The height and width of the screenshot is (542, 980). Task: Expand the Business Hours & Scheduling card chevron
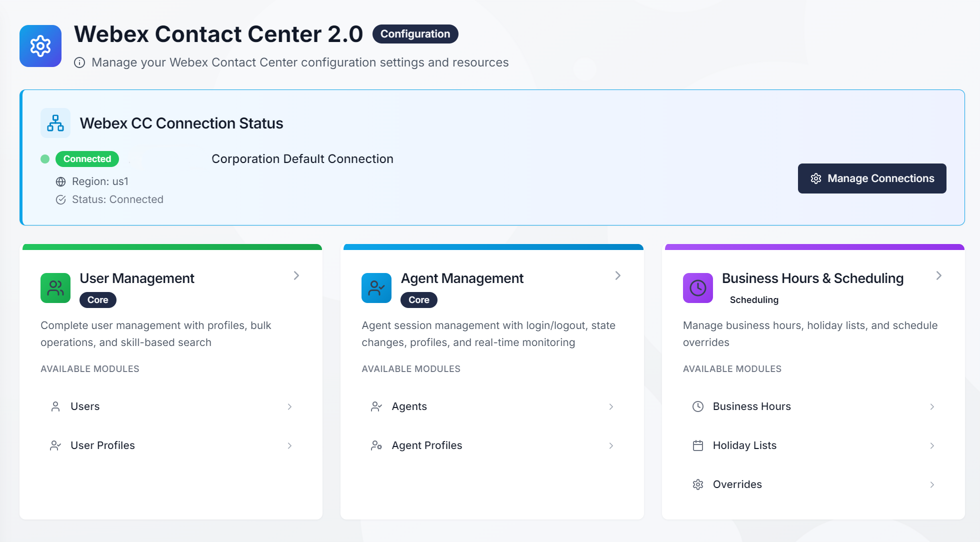tap(939, 275)
